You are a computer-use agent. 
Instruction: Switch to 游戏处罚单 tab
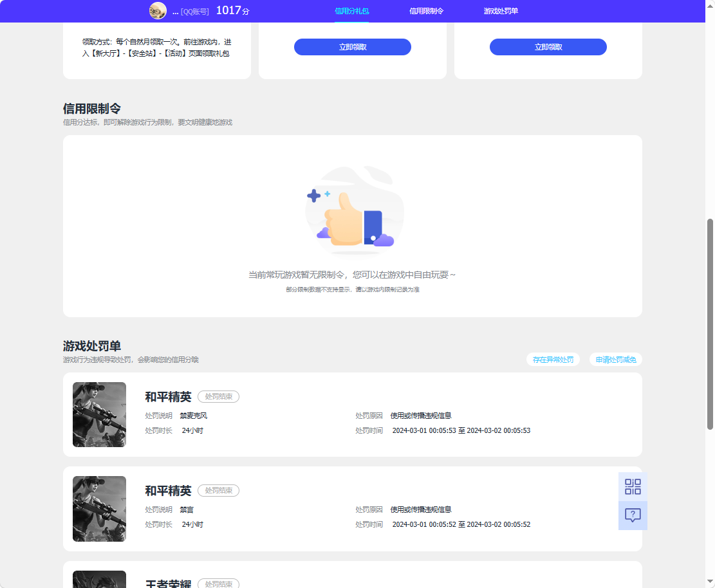(501, 11)
